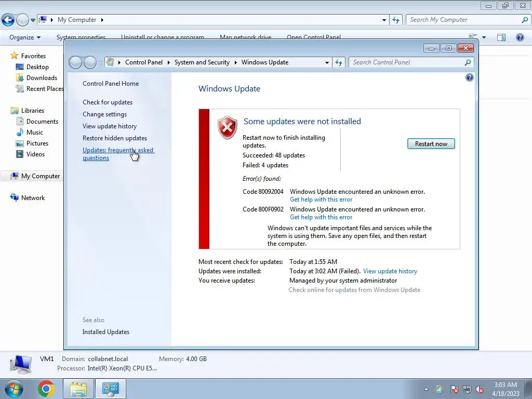532x399 pixels.
Task: Click Search My Computer magnifier icon
Action: (525, 20)
